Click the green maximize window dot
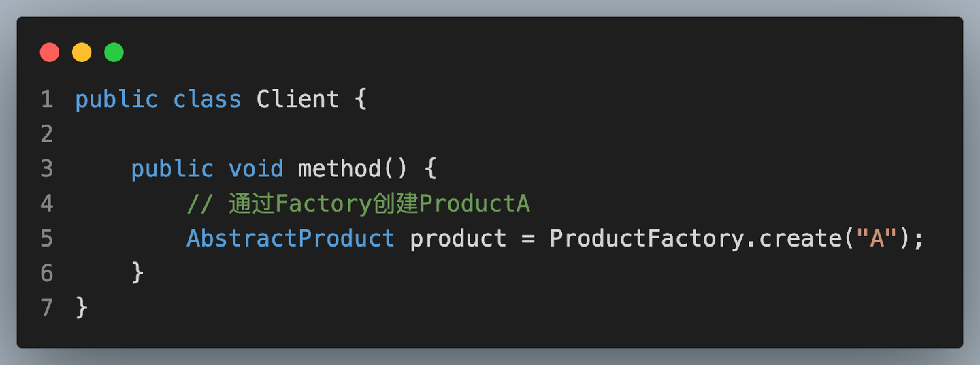The height and width of the screenshot is (365, 980). pos(114,52)
